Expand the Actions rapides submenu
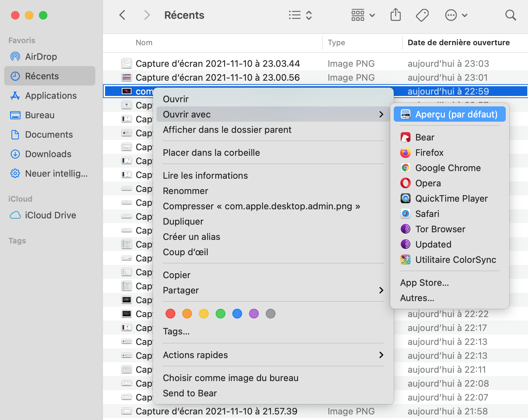 click(x=273, y=355)
